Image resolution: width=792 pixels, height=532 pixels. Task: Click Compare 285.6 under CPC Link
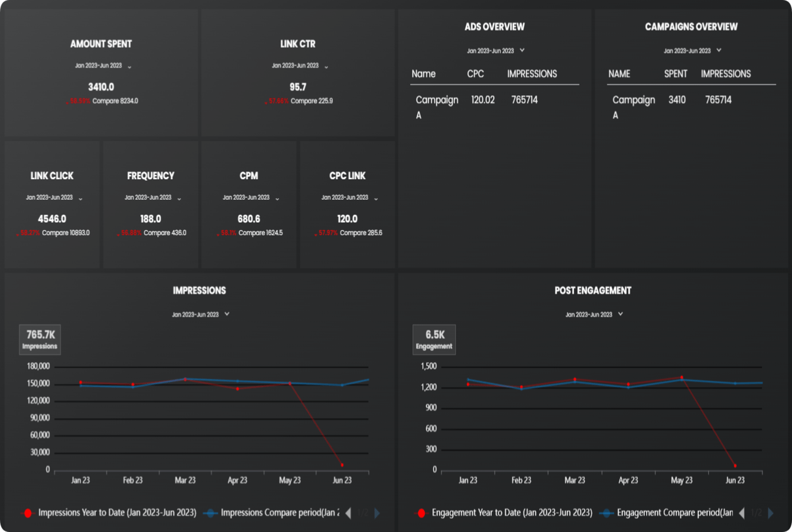pyautogui.click(x=361, y=233)
